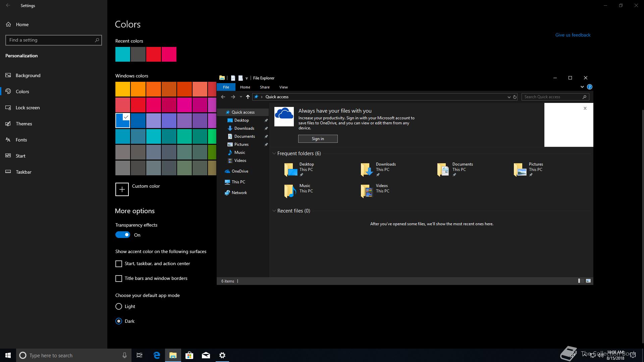Open Music folder in Frequent folders
Viewport: 644px width, 362px height.
(299, 191)
